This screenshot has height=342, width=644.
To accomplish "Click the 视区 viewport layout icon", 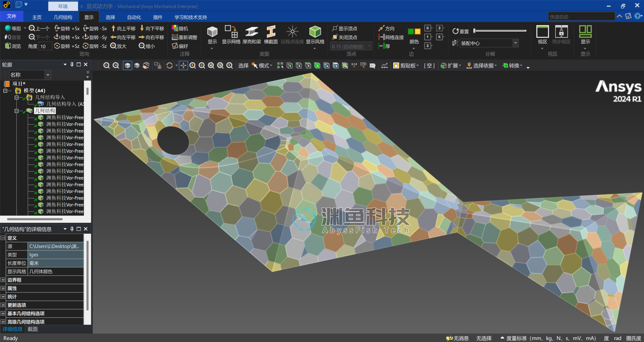I will point(543,32).
